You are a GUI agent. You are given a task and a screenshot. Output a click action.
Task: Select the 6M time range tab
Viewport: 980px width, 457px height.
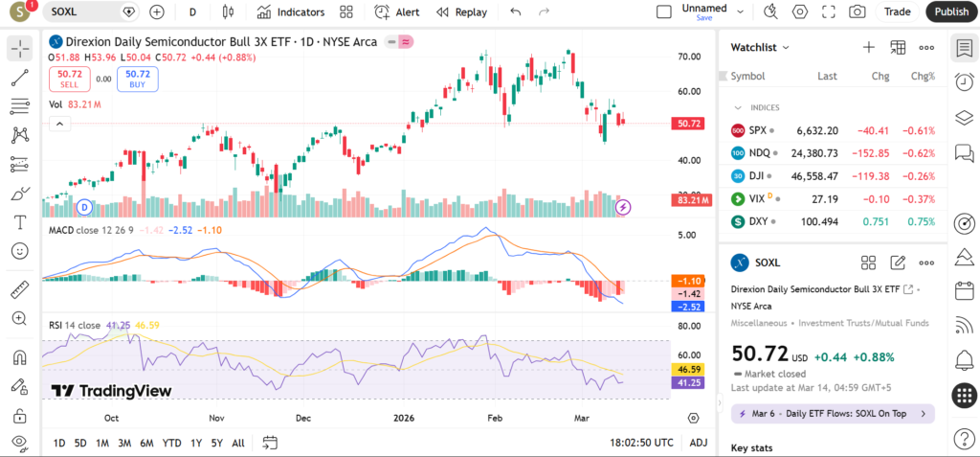[146, 443]
